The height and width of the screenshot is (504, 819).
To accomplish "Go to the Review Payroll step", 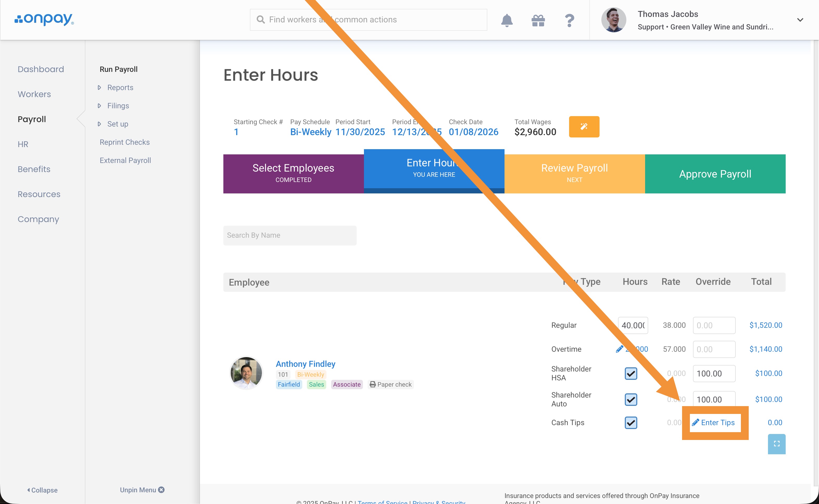I will pos(574,173).
